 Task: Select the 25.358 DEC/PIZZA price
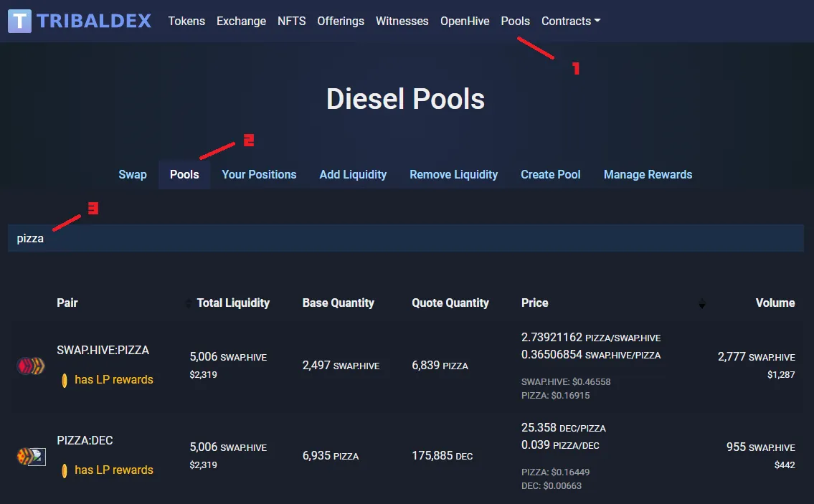[x=563, y=428]
